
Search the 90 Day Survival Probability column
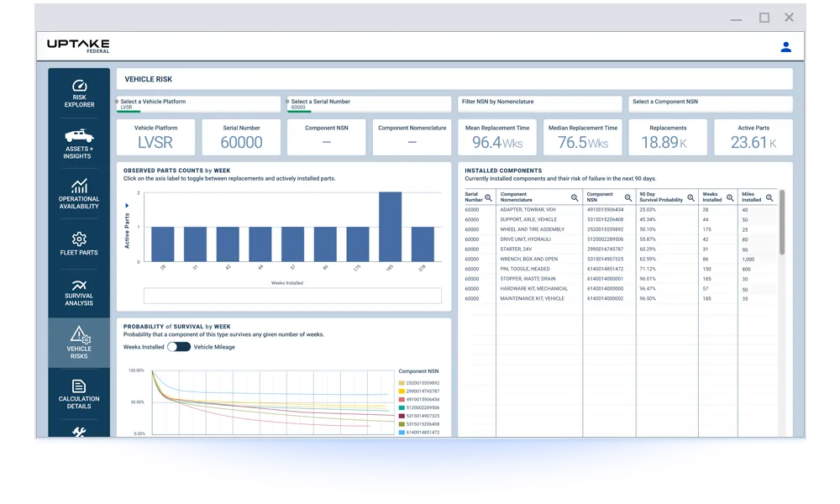pyautogui.click(x=690, y=197)
